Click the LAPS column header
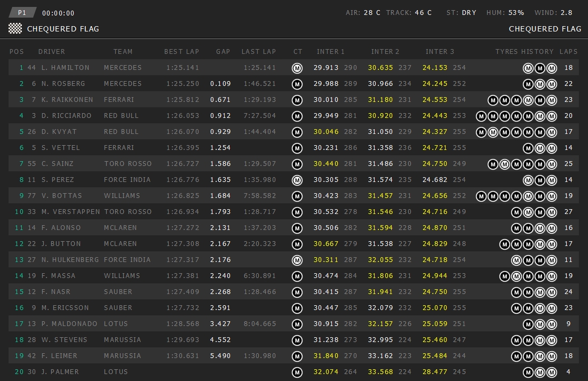Viewport: 588px width, 381px height. (568, 52)
